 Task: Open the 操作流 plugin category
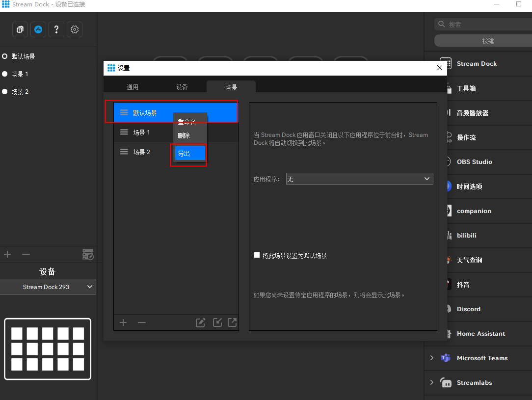[478, 137]
